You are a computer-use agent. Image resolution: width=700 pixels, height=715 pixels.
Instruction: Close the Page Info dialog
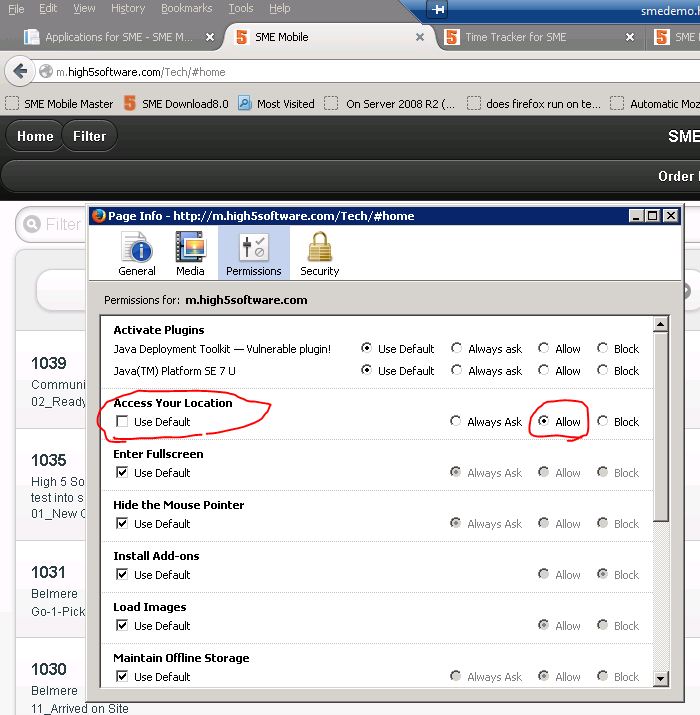tap(671, 216)
